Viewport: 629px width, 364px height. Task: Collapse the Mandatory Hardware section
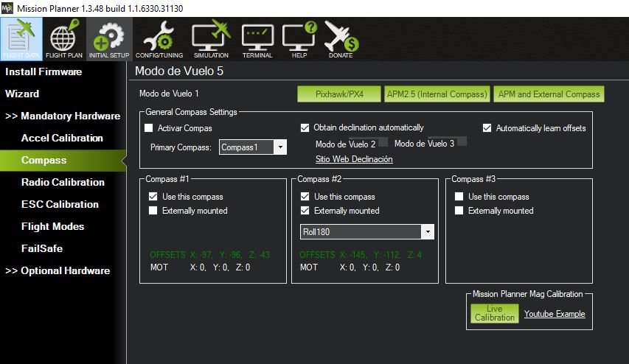click(63, 116)
